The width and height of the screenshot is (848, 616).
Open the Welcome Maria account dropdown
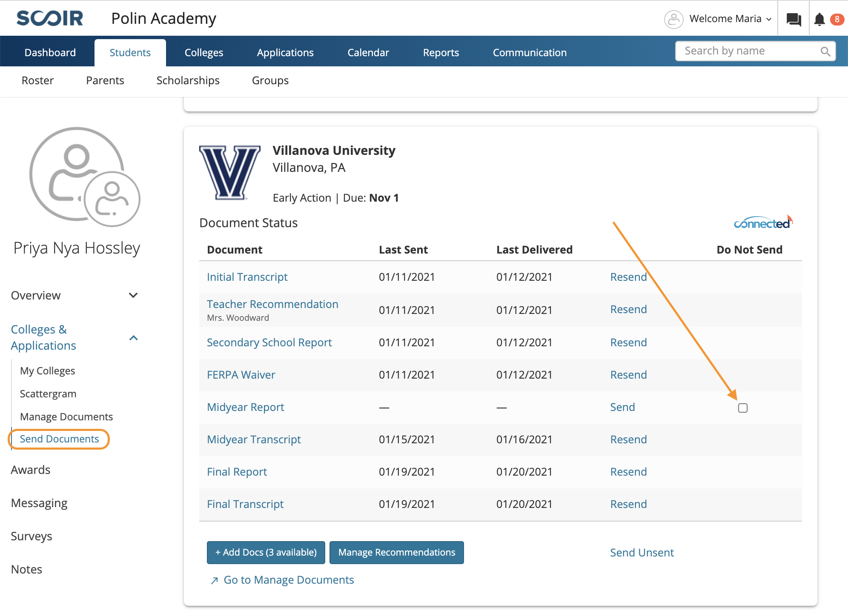(x=731, y=19)
